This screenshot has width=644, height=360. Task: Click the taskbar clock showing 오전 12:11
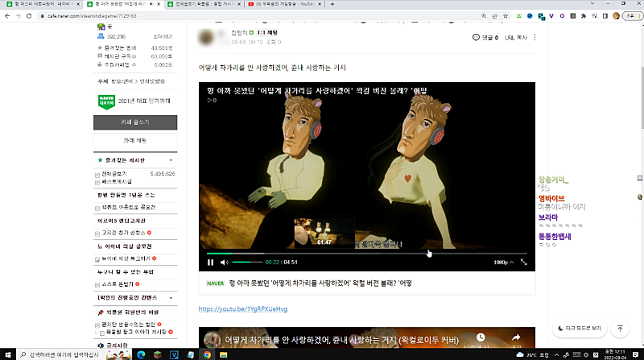tap(614, 354)
